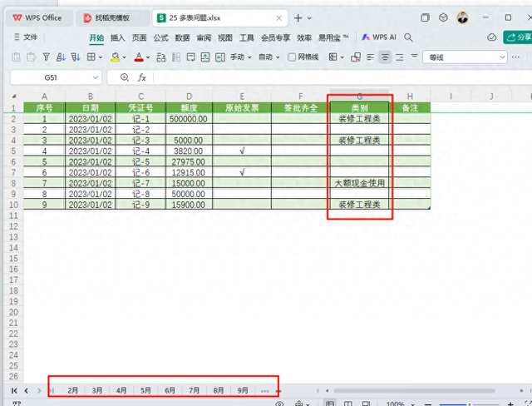Close the 25 多表问题.xlsx tab

point(279,18)
